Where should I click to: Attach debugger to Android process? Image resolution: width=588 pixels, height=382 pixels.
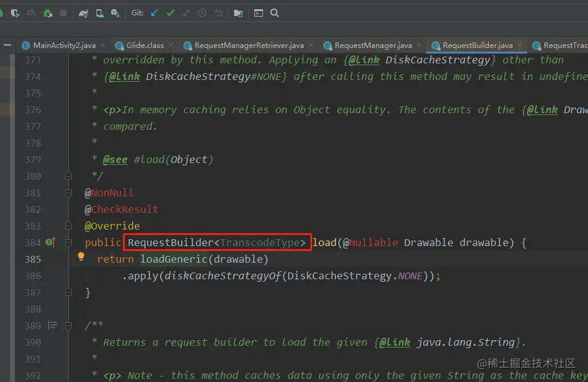point(48,14)
